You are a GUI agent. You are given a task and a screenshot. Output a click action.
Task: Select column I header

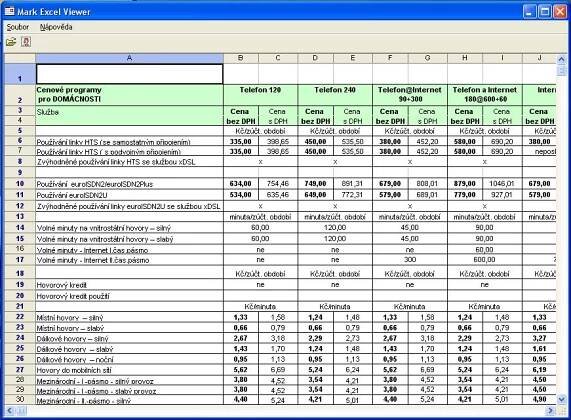coord(502,58)
